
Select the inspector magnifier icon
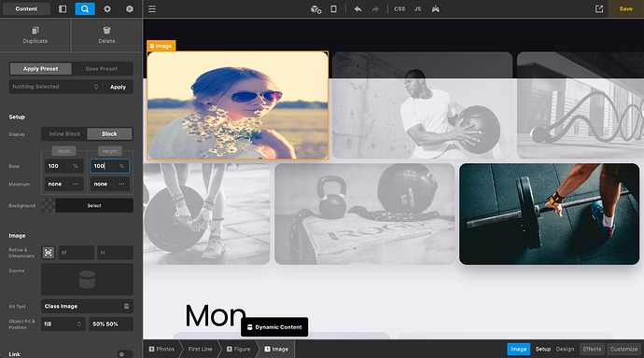coord(85,8)
